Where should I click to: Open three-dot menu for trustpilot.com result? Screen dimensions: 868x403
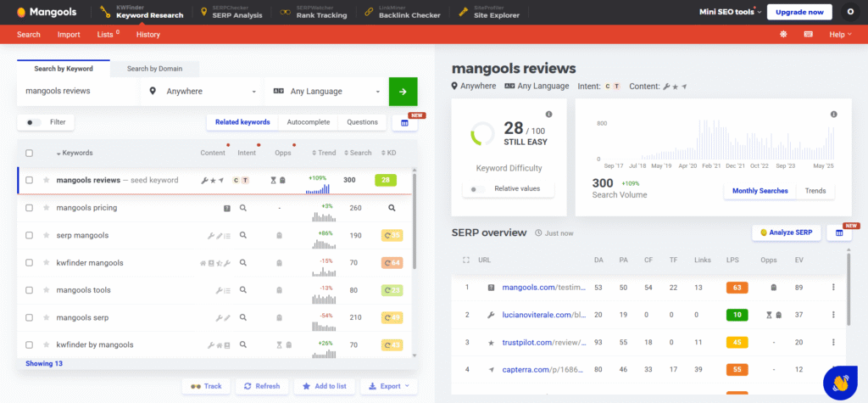point(833,342)
